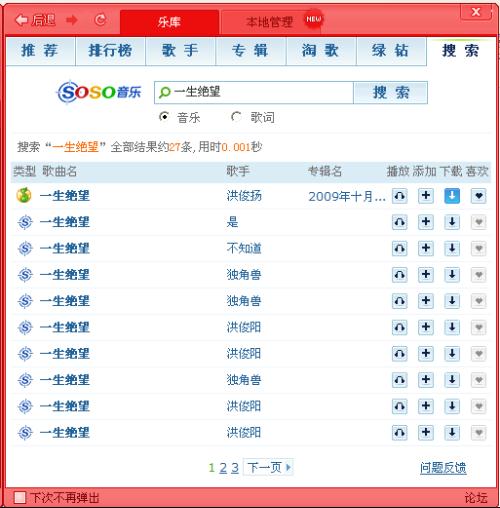Check the 下次不再弹出 checkbox

click(x=20, y=497)
